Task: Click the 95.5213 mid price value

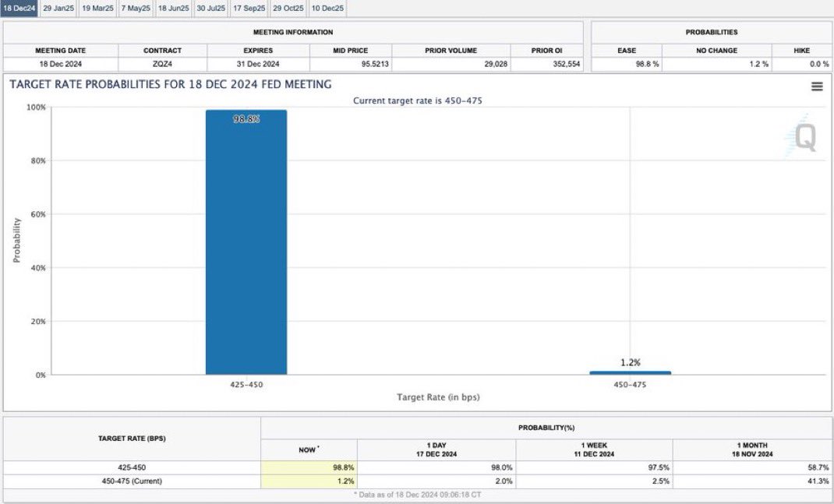Action: (x=375, y=64)
